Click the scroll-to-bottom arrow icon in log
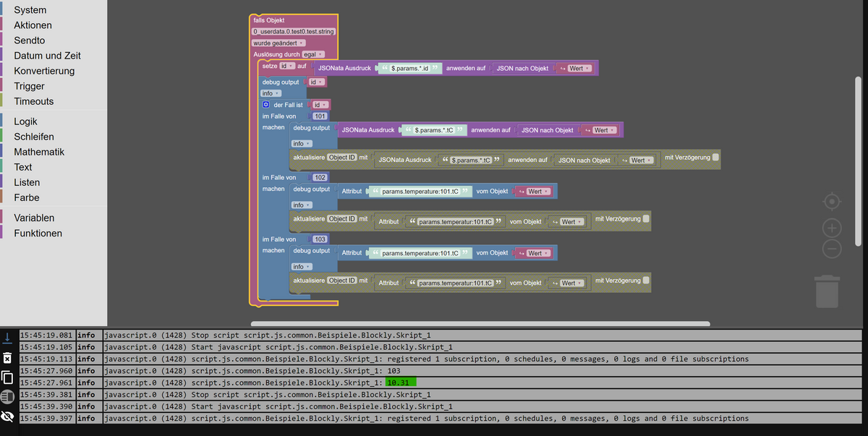Screen dimensions: 868x436 7,337
